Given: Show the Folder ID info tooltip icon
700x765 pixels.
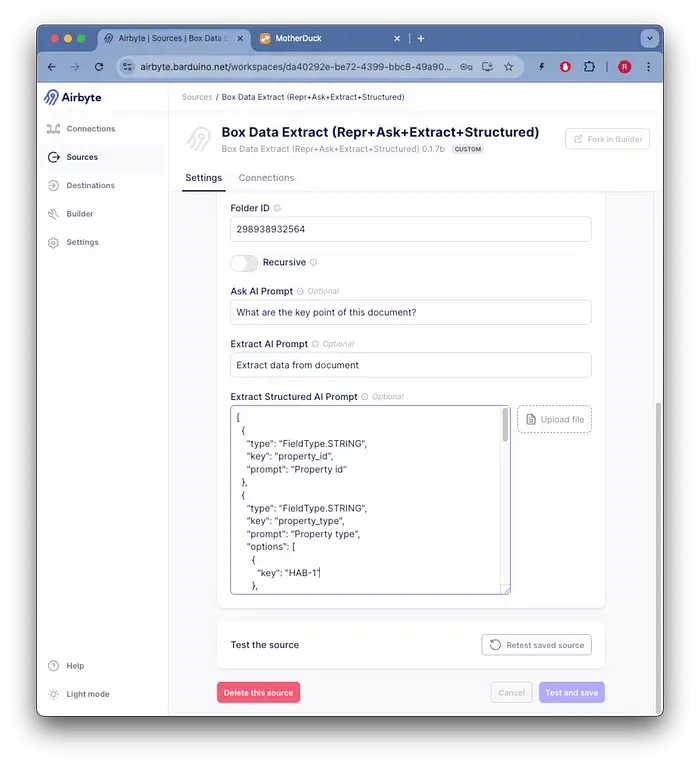Looking at the screenshot, I should [x=277, y=208].
